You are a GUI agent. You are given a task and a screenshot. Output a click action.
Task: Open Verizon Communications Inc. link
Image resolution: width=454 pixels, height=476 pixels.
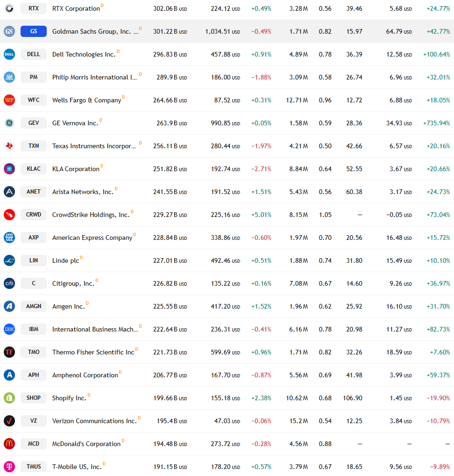(95, 421)
